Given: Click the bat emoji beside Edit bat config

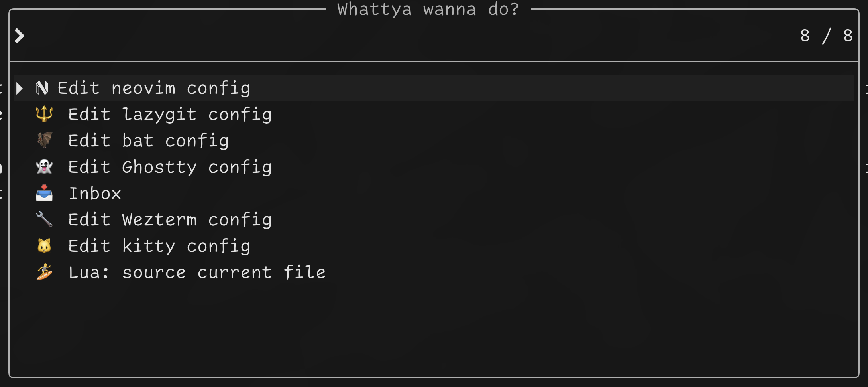Looking at the screenshot, I should [44, 140].
